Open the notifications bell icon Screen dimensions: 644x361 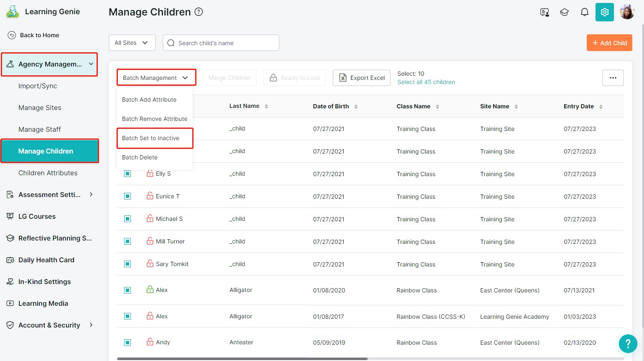point(584,12)
